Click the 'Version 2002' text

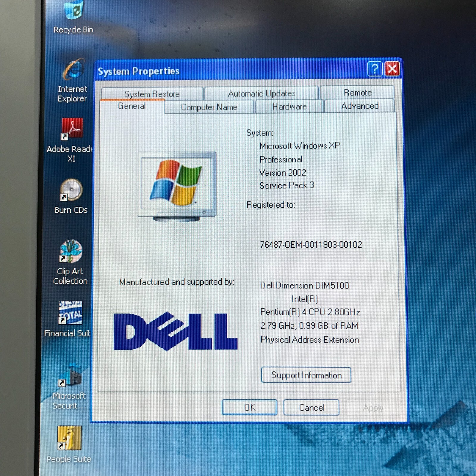click(x=283, y=173)
